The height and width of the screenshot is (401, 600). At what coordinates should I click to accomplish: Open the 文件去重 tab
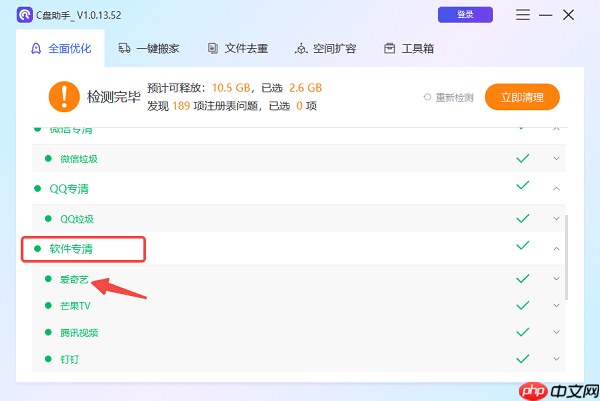pos(238,49)
